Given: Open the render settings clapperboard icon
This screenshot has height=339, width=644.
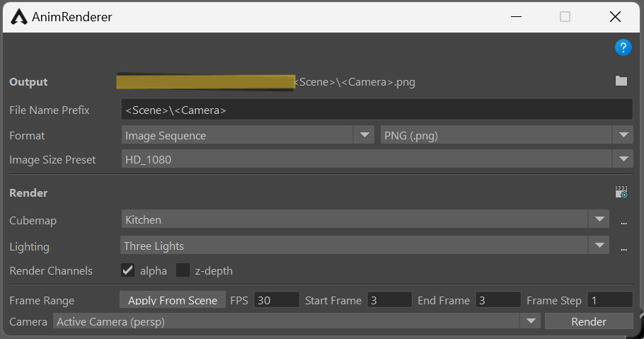Looking at the screenshot, I should (621, 192).
